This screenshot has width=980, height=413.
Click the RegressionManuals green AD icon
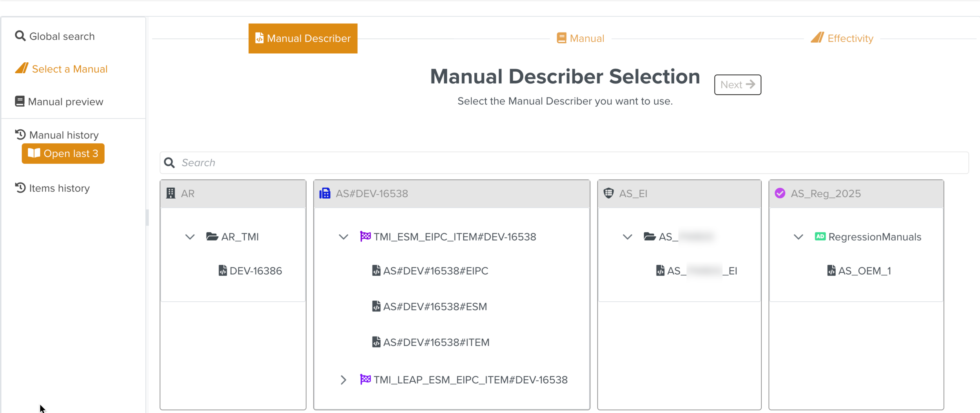(820, 237)
